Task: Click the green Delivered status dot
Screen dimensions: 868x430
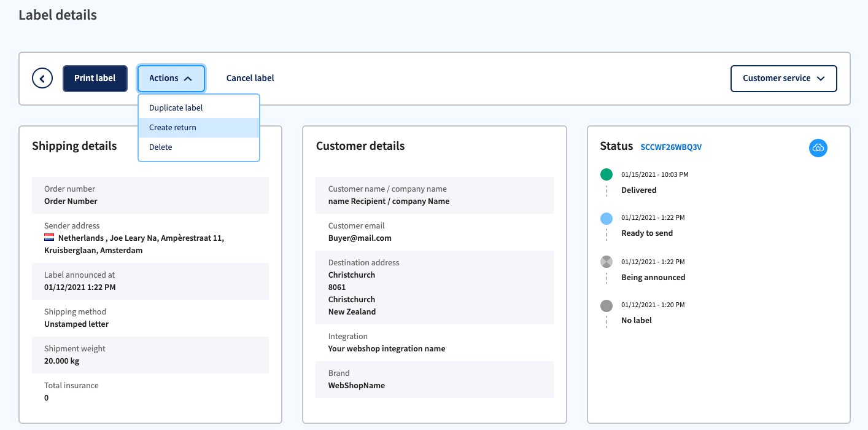Action: click(606, 174)
